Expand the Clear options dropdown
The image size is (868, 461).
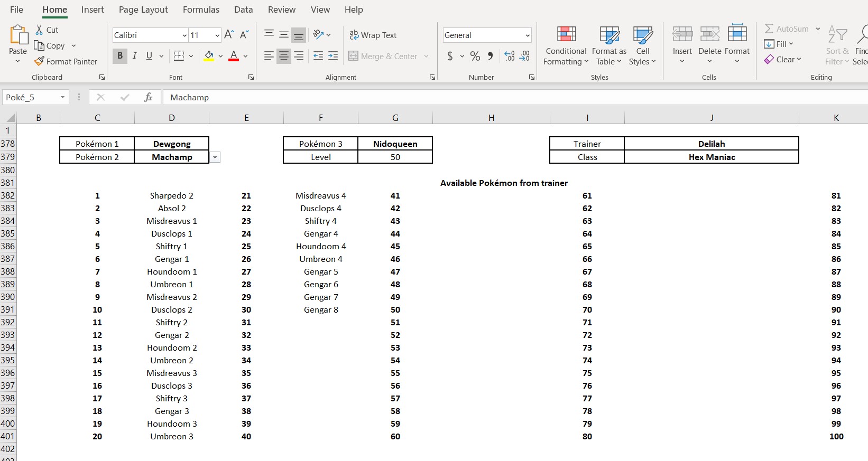[799, 59]
